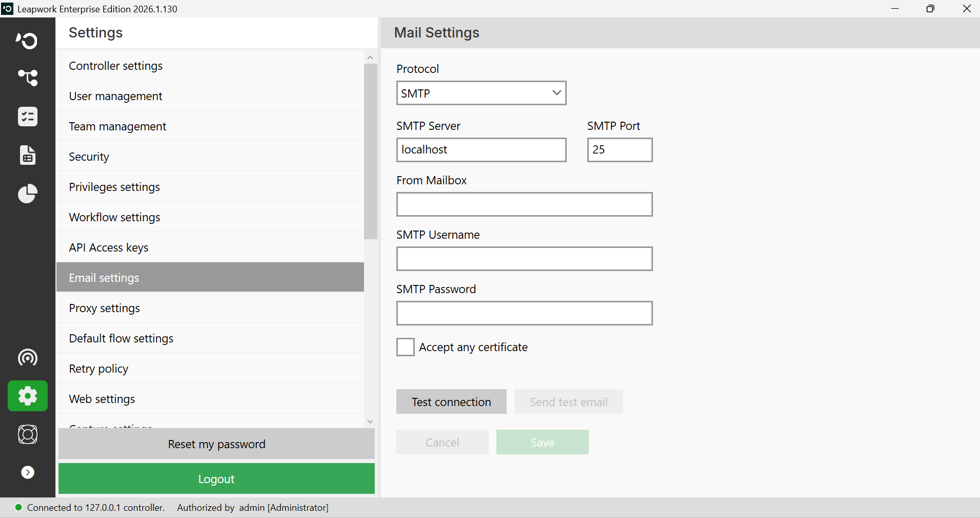
Task: Click Reset my password button
Action: (216, 444)
